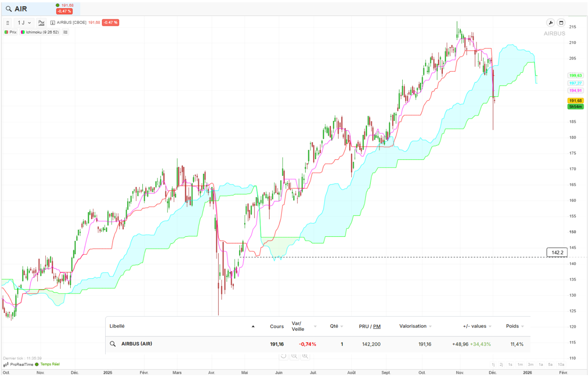Reset chart zoom with circular arrow icon

point(283,356)
